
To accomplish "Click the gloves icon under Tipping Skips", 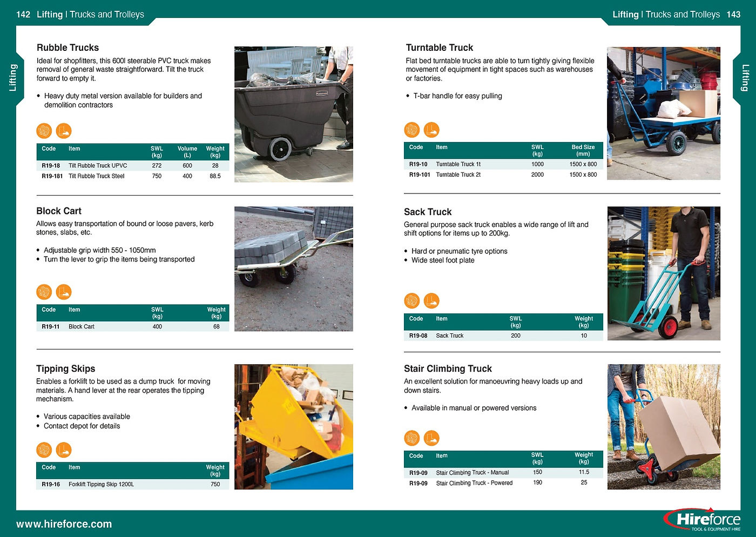I will coord(44,449).
